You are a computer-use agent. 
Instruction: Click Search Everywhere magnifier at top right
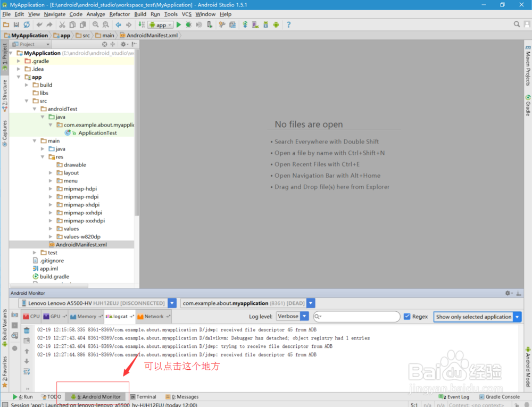[x=517, y=24]
